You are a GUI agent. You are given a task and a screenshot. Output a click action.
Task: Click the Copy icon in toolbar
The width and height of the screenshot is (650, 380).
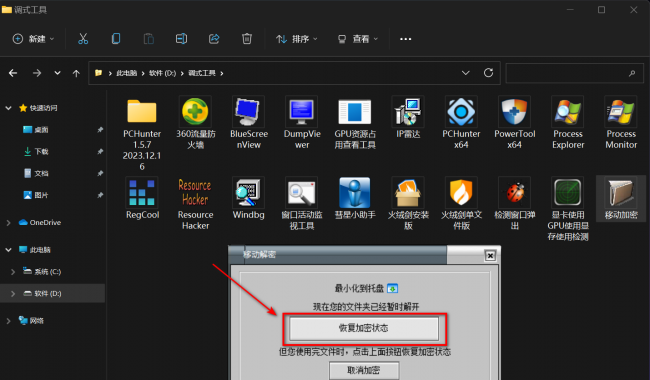(116, 39)
